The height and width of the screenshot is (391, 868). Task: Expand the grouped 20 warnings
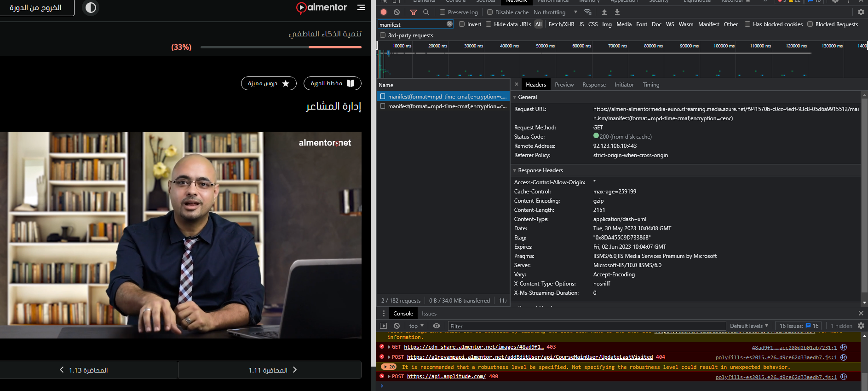(x=389, y=367)
